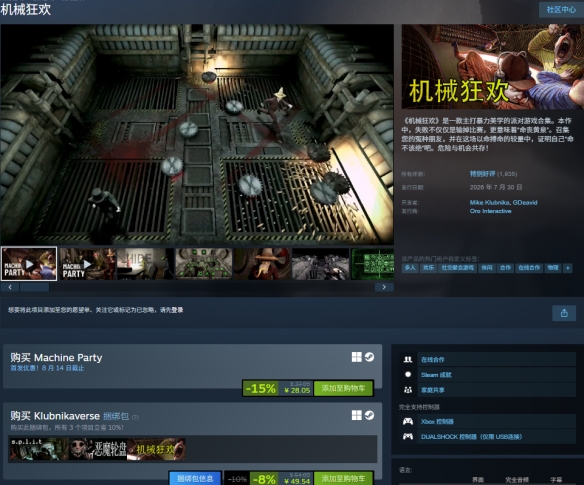The width and height of the screenshot is (584, 485).
Task: Show next thumbnails with right arrow
Action: click(x=384, y=287)
